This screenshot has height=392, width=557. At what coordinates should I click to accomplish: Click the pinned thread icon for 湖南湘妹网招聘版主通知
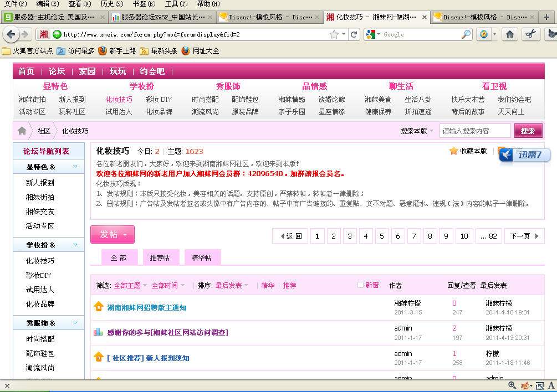(99, 307)
